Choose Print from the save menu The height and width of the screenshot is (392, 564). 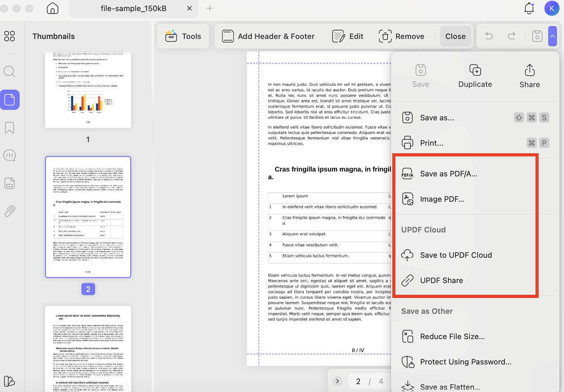click(x=432, y=143)
